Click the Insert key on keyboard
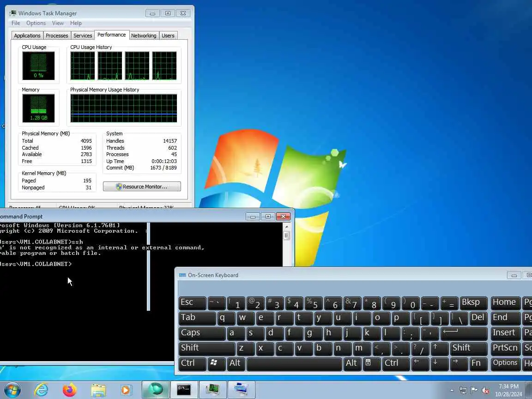 tap(506, 333)
